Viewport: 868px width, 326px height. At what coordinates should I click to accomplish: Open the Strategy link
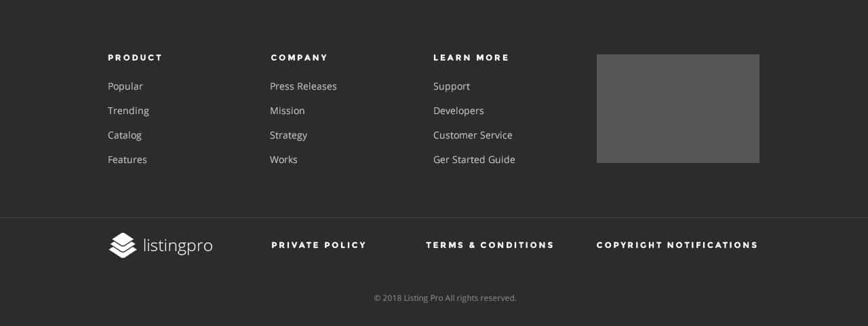point(288,135)
